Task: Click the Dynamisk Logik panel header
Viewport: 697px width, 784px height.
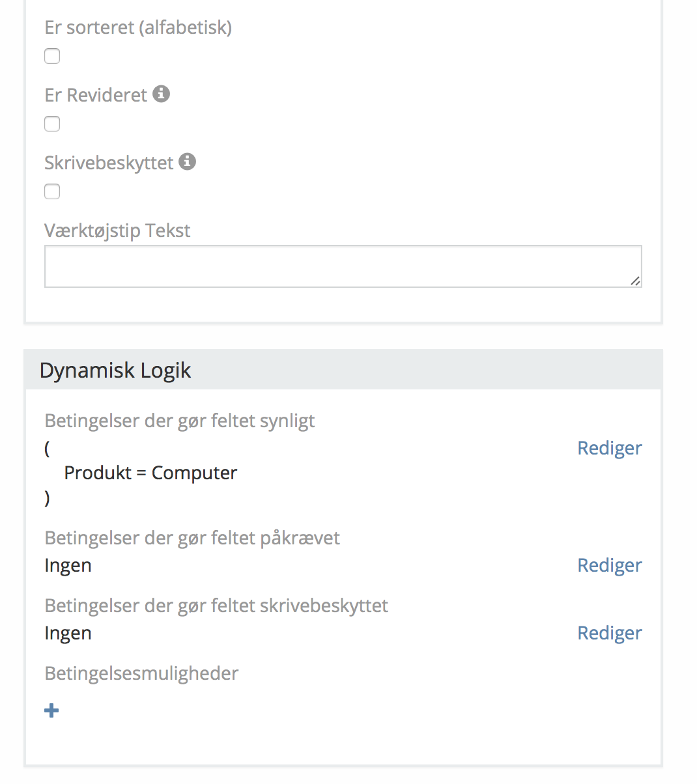Action: click(x=343, y=370)
